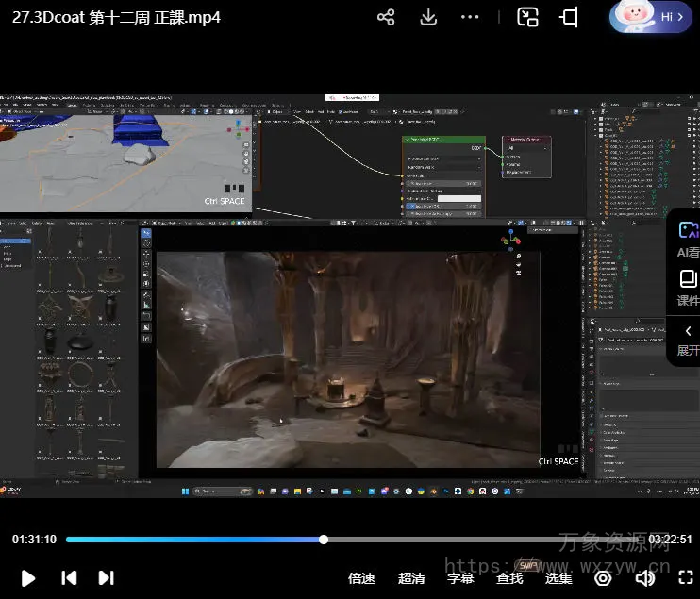700x599 pixels.
Task: Open the 选集 episode list
Action: (x=558, y=577)
